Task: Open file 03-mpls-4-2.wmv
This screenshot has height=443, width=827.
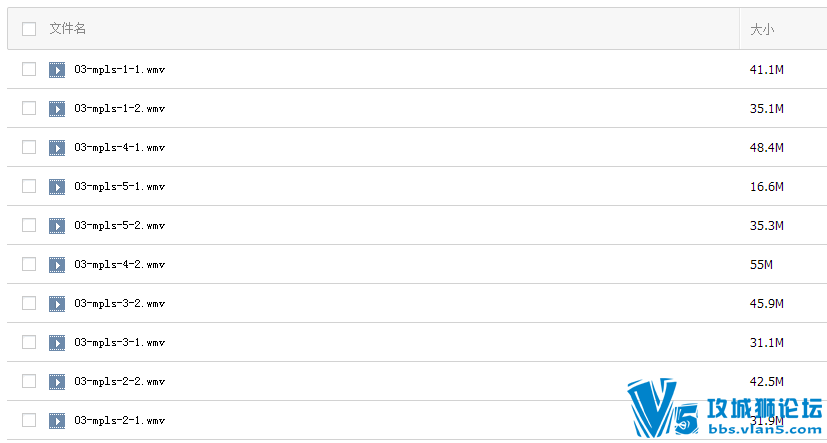Action: [x=119, y=265]
